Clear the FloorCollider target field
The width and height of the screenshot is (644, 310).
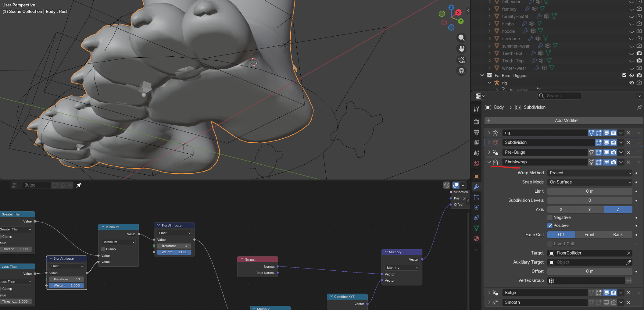pos(629,253)
